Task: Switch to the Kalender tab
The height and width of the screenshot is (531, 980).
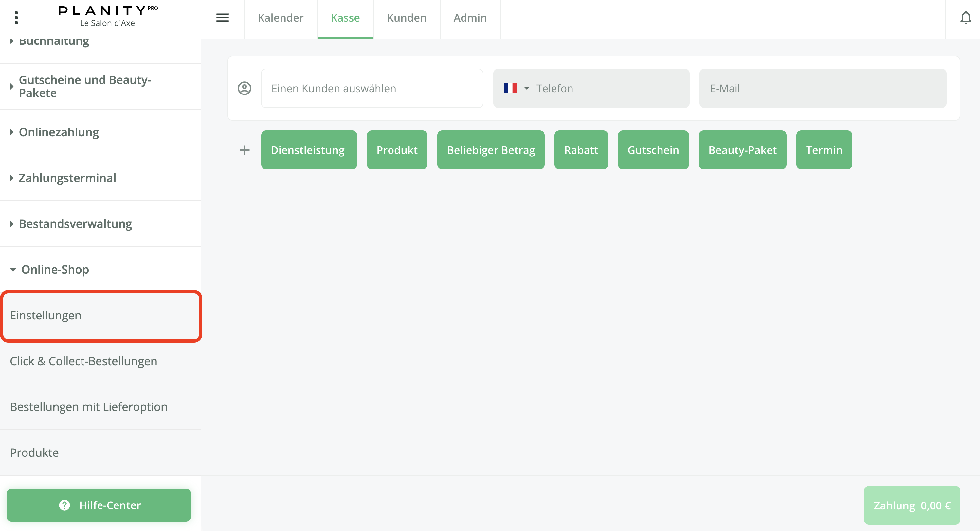Action: (281, 18)
